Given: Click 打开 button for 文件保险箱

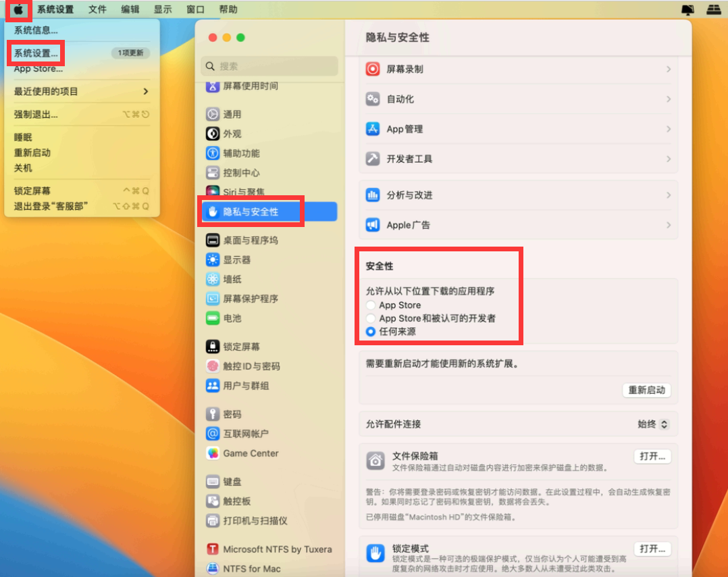Looking at the screenshot, I should [x=652, y=456].
